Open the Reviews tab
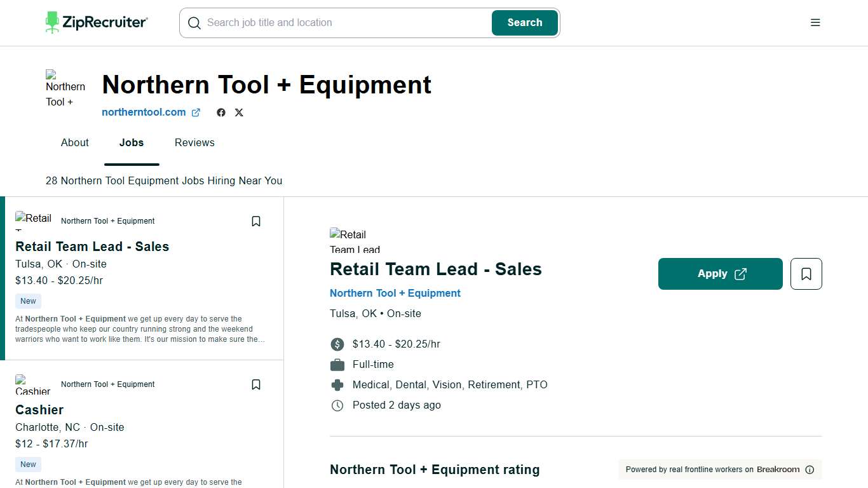The width and height of the screenshot is (868, 488). point(194,142)
